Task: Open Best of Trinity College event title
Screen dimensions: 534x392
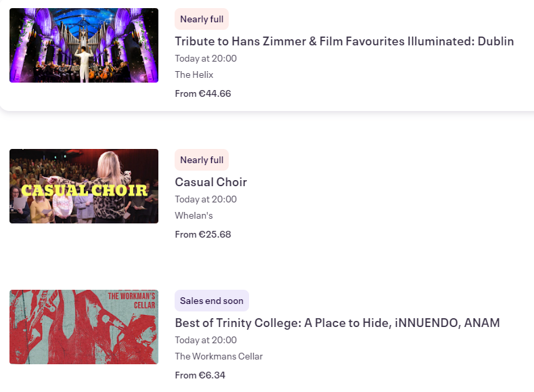Action: 337,323
